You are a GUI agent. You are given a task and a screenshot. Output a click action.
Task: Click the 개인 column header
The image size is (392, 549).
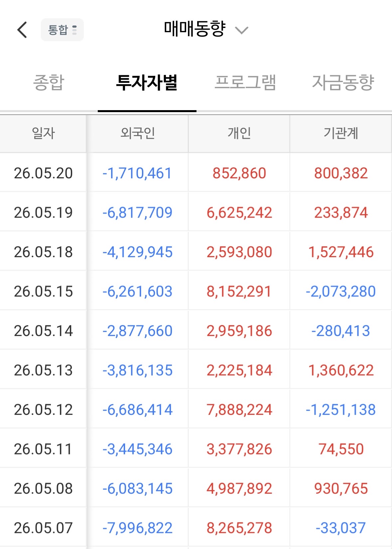(x=239, y=133)
